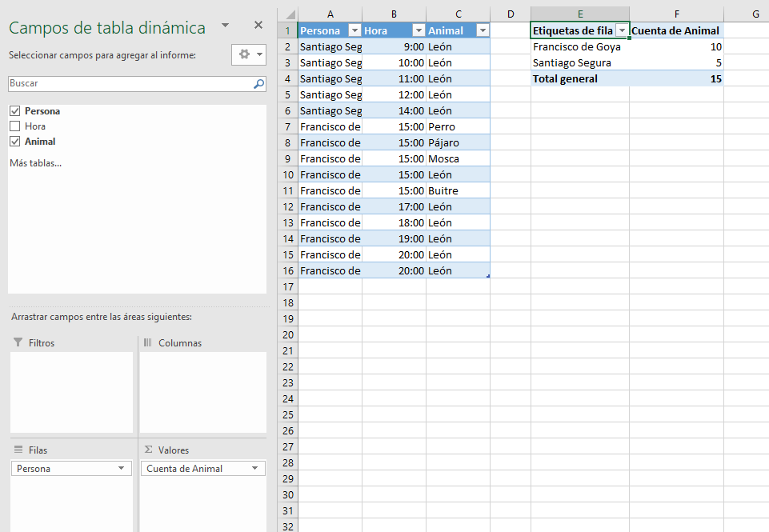769x532 pixels.
Task: Select the 14:00 time cell
Action: 394,111
